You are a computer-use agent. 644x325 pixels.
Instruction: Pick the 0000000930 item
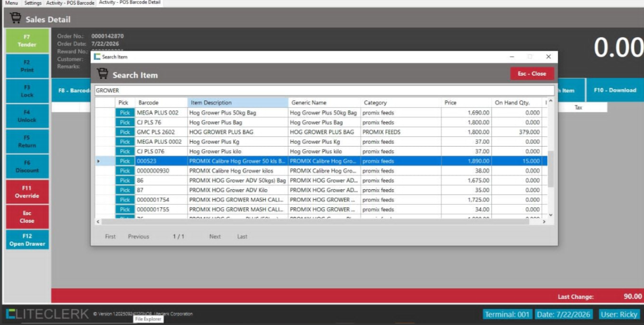125,170
